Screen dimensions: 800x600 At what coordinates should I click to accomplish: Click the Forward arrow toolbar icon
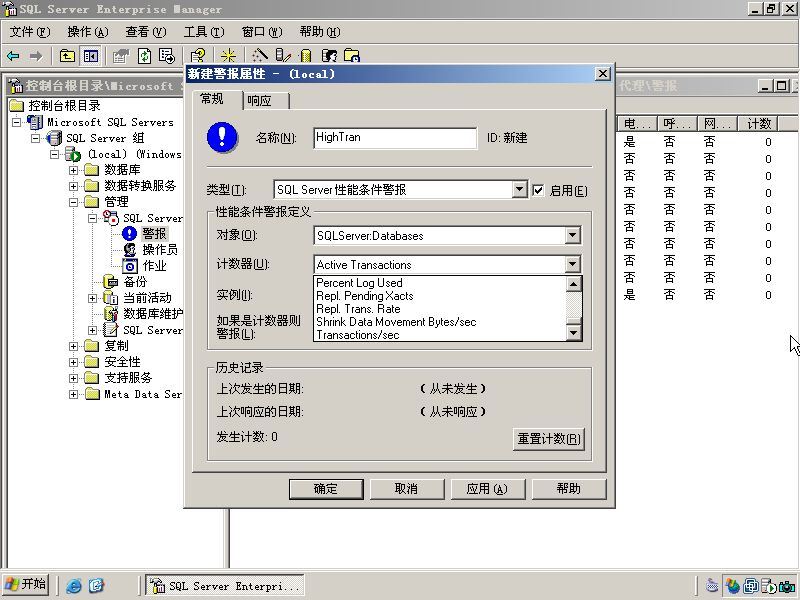[36, 56]
